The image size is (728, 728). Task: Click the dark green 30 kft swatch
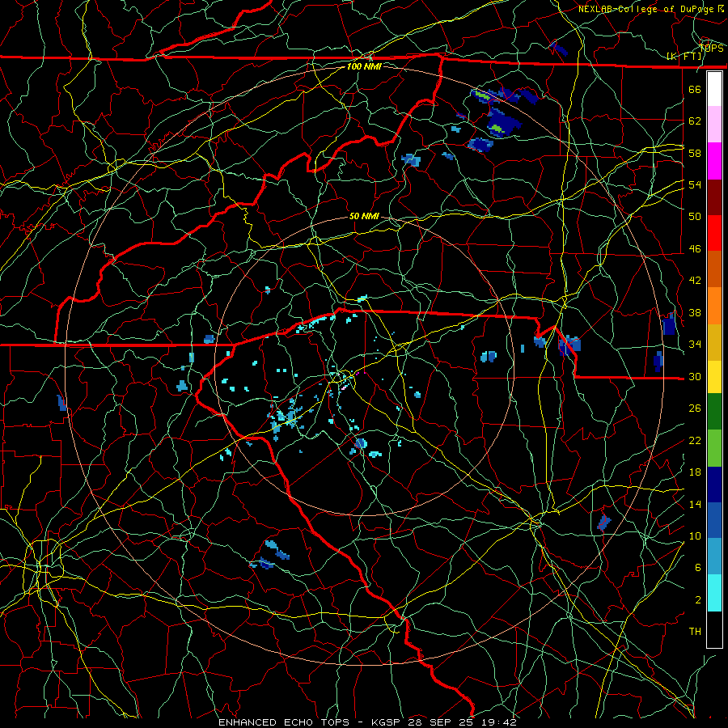[x=714, y=412]
